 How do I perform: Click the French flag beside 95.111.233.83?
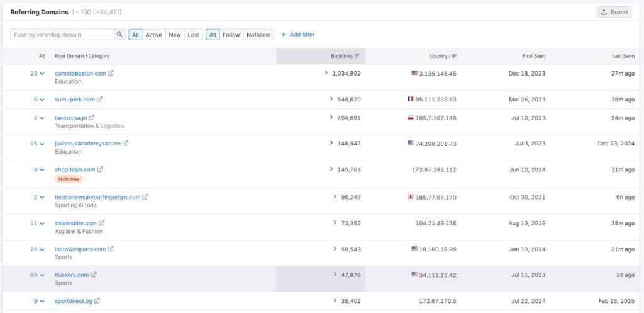point(410,99)
